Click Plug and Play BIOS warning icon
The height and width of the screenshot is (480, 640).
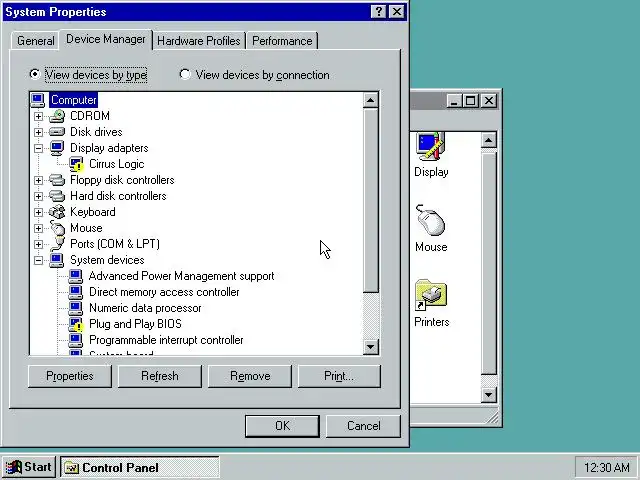pyautogui.click(x=76, y=324)
